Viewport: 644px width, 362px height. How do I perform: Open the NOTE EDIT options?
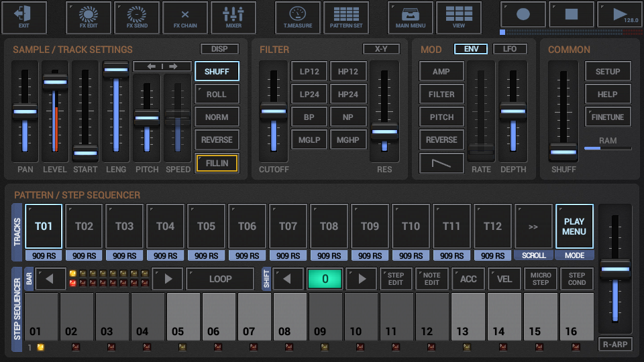pos(431,279)
